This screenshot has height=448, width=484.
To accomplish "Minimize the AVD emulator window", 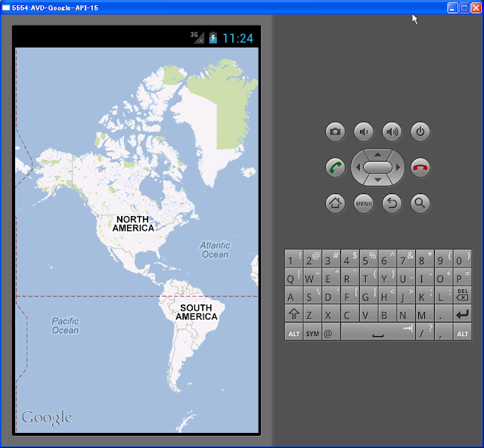I will (452, 8).
